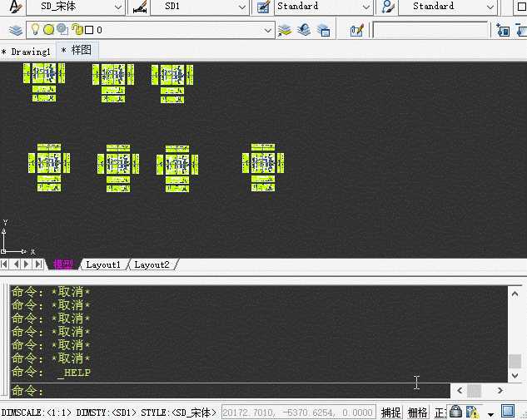Click the block attribute edit icon
The height and width of the screenshot is (420, 527).
[x=356, y=31]
